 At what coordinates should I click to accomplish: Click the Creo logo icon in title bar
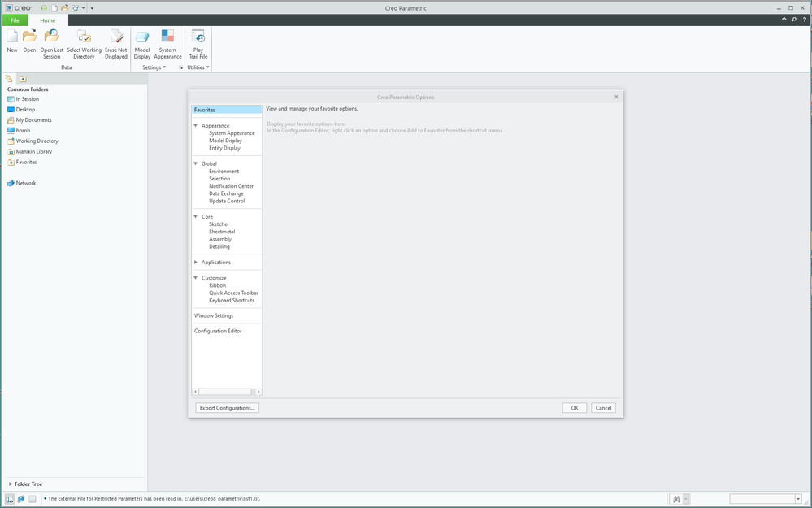point(9,8)
